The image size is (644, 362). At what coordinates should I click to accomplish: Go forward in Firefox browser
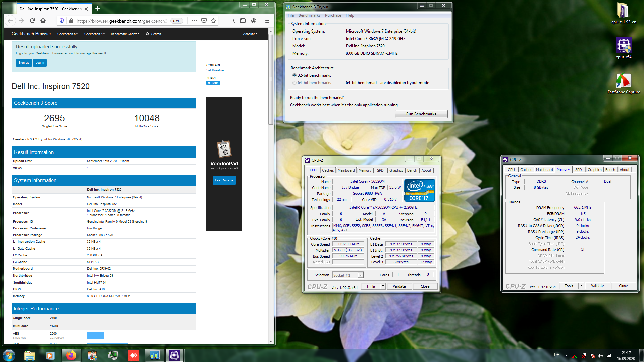coord(21,21)
